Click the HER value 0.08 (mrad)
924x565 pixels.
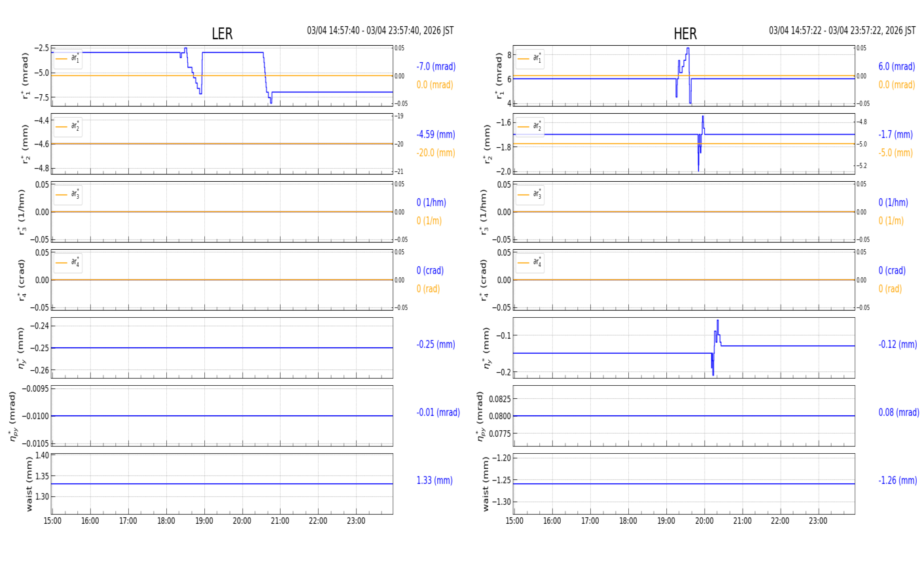point(898,413)
